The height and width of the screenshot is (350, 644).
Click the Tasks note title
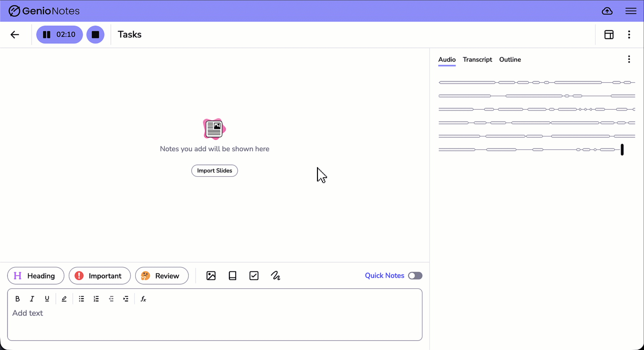129,35
